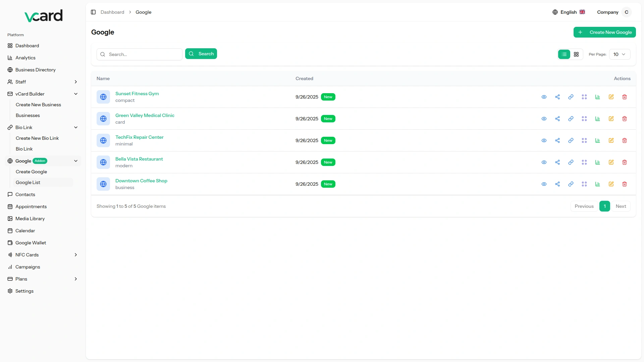Switch to grid view
Viewport: 644px width, 362px height.
(576, 54)
